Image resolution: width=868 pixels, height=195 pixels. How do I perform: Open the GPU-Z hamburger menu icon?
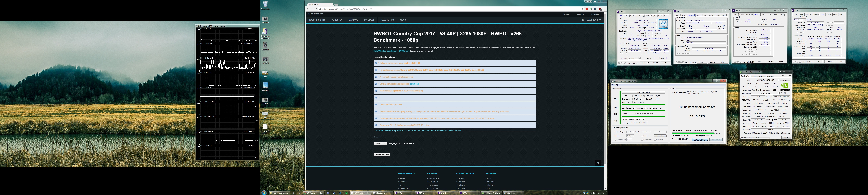(x=790, y=76)
